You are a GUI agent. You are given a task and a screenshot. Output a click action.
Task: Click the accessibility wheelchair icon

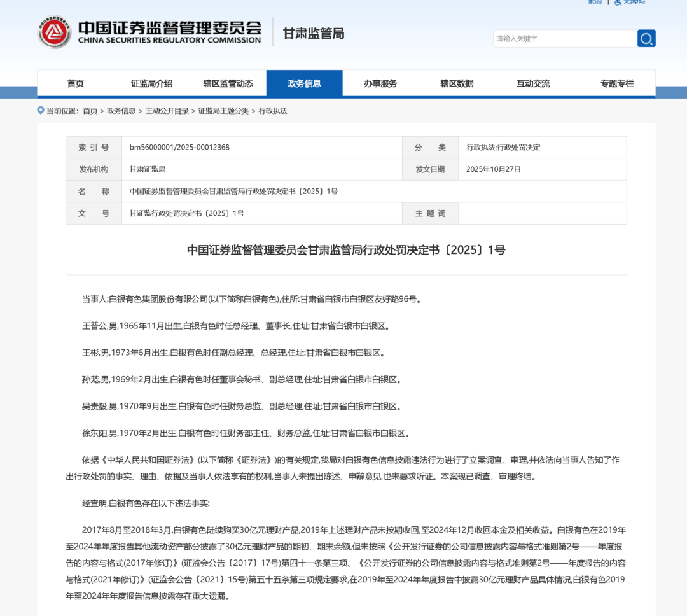click(x=618, y=2)
